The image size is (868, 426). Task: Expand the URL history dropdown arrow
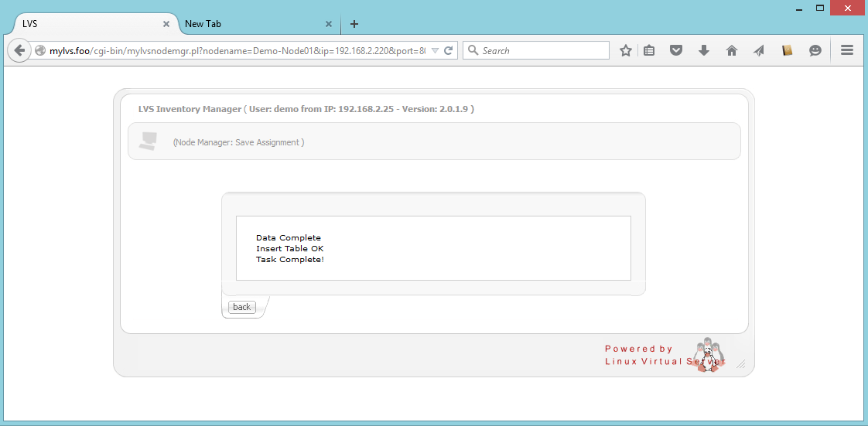(434, 50)
